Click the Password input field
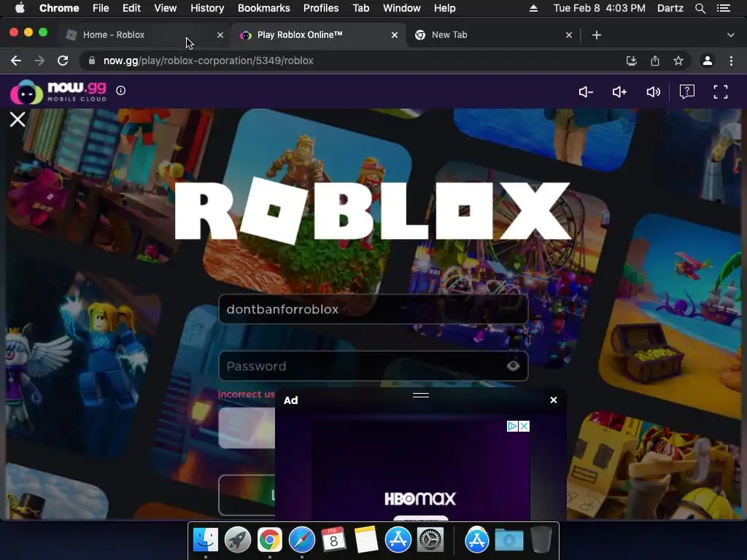This screenshot has width=747, height=560. click(373, 366)
